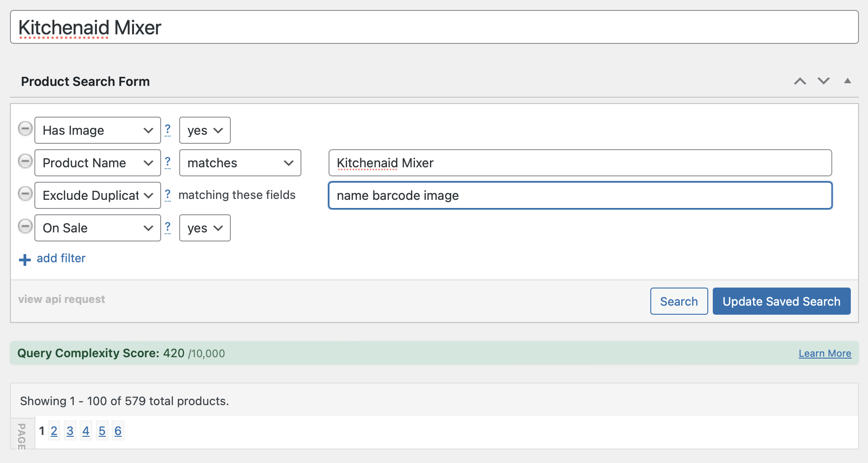The image size is (868, 463).
Task: Collapse the Product Search Form panel
Action: (848, 81)
